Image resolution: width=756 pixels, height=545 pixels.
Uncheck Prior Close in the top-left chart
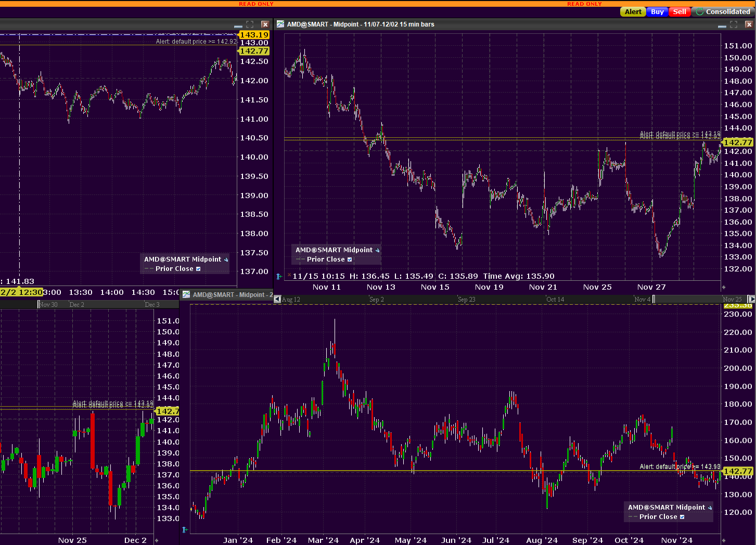pyautogui.click(x=198, y=269)
